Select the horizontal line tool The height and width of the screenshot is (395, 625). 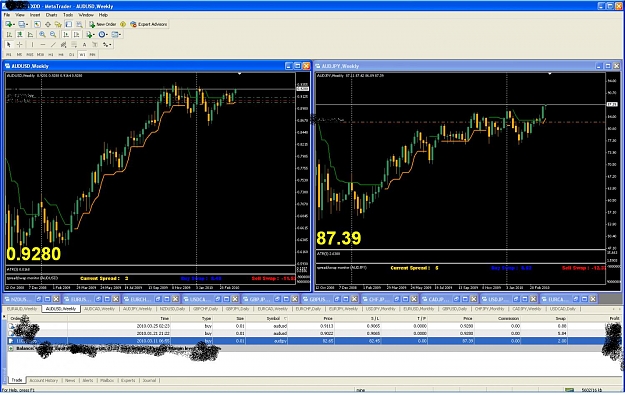click(43, 45)
